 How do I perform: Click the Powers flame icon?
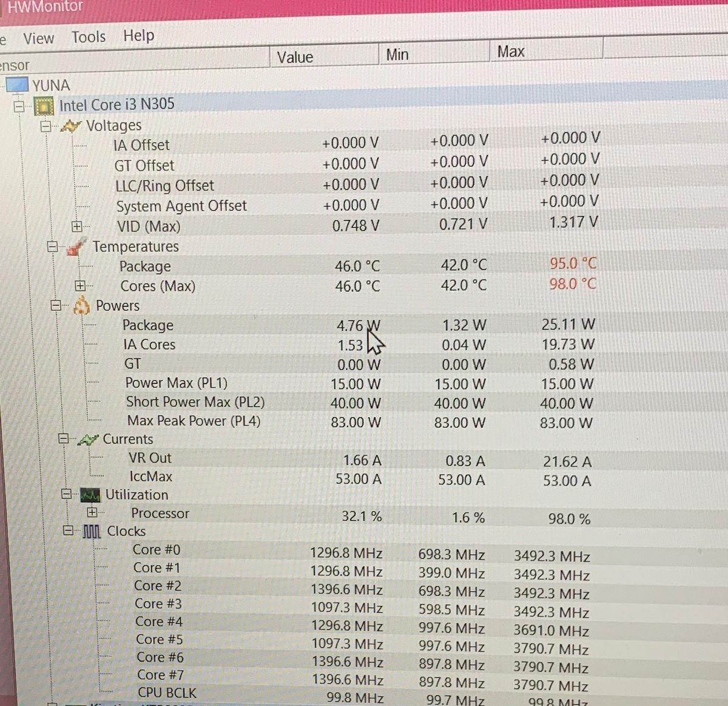[x=81, y=305]
